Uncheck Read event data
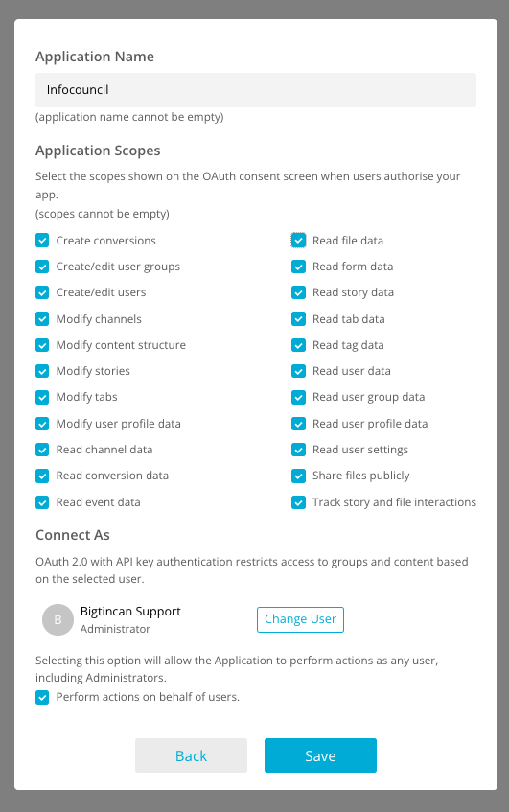 click(x=42, y=502)
